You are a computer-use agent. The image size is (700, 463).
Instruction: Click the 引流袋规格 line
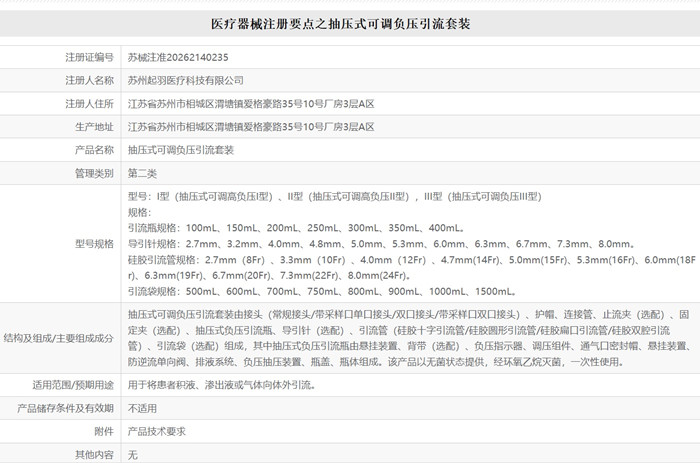(322, 291)
